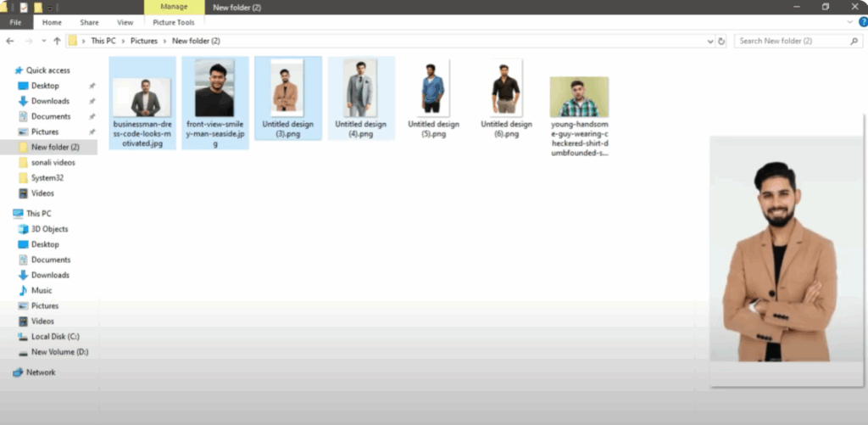Go up one folder level
Viewport: 868px width, 425px height.
pyautogui.click(x=57, y=41)
